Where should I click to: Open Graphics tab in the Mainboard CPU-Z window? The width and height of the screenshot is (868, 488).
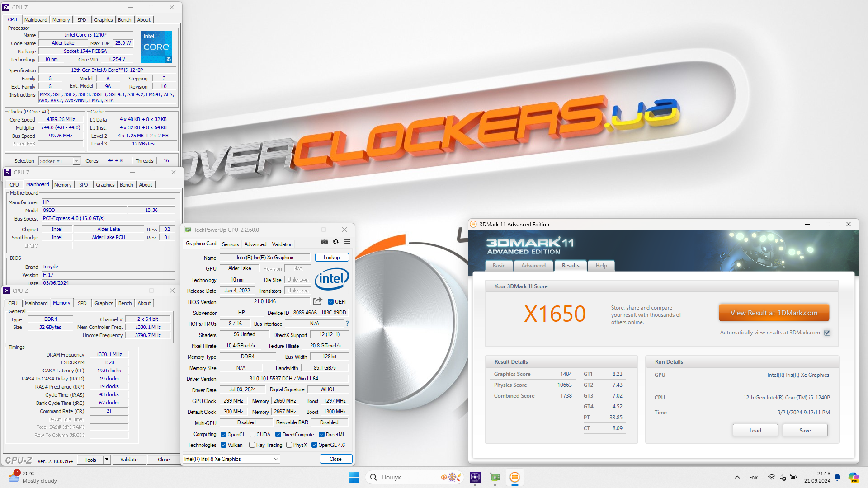[x=105, y=185]
